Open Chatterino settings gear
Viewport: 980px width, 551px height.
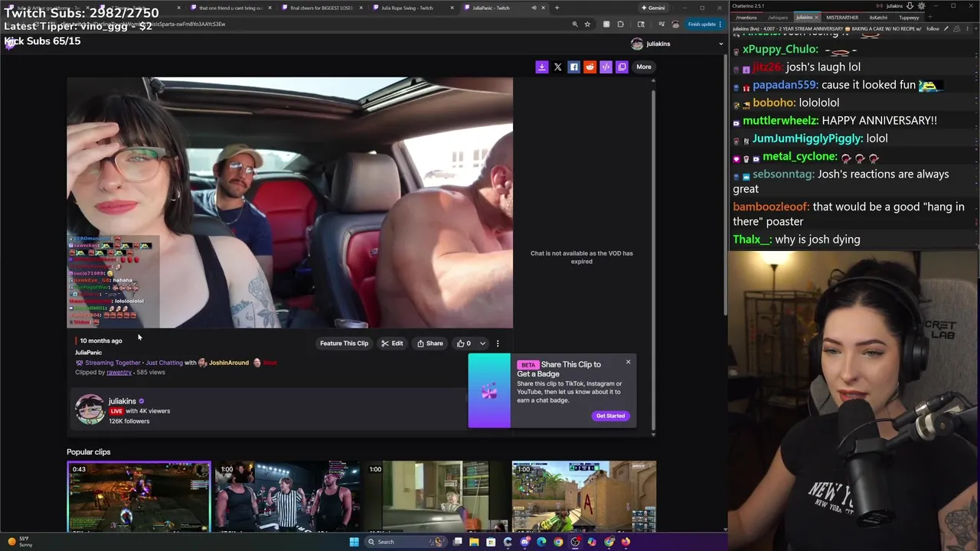point(921,6)
